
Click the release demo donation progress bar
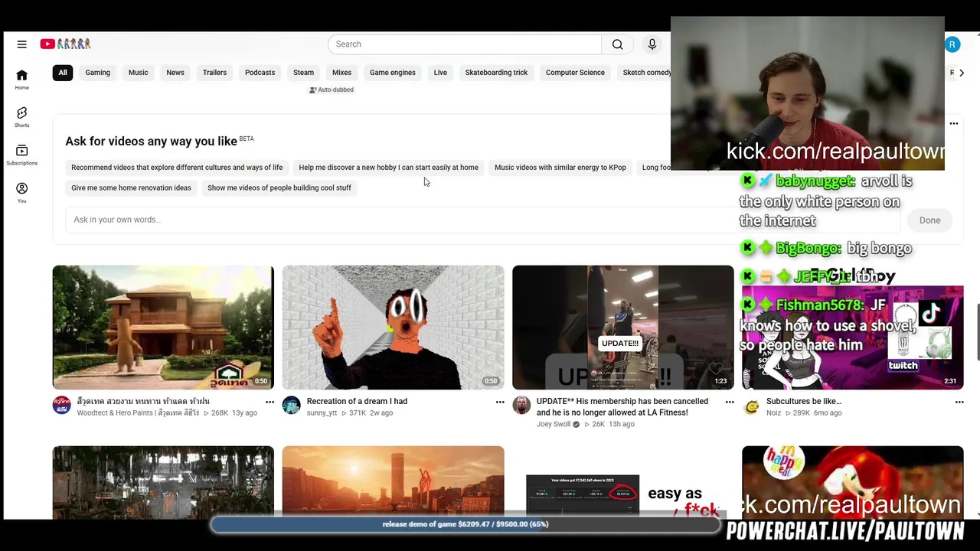465,524
